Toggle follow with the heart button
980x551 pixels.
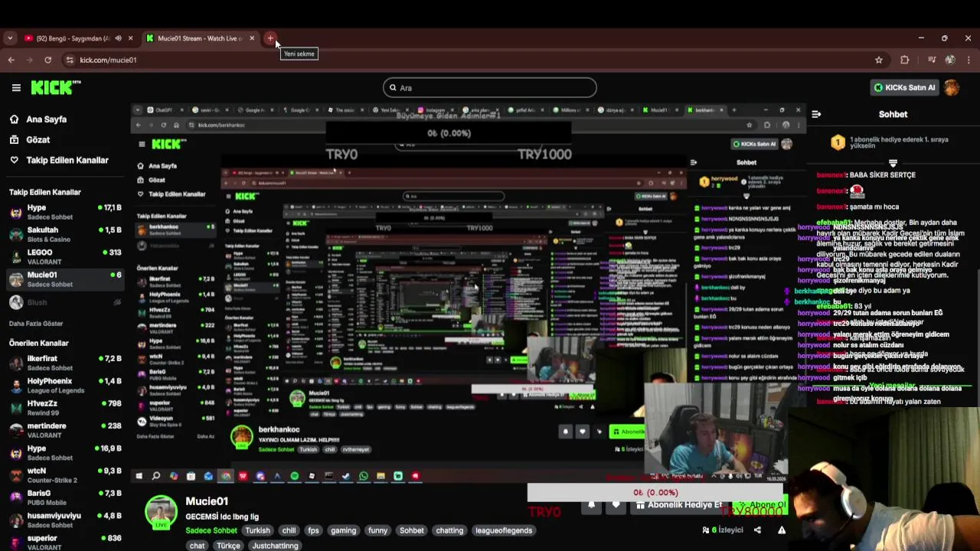[x=616, y=505]
